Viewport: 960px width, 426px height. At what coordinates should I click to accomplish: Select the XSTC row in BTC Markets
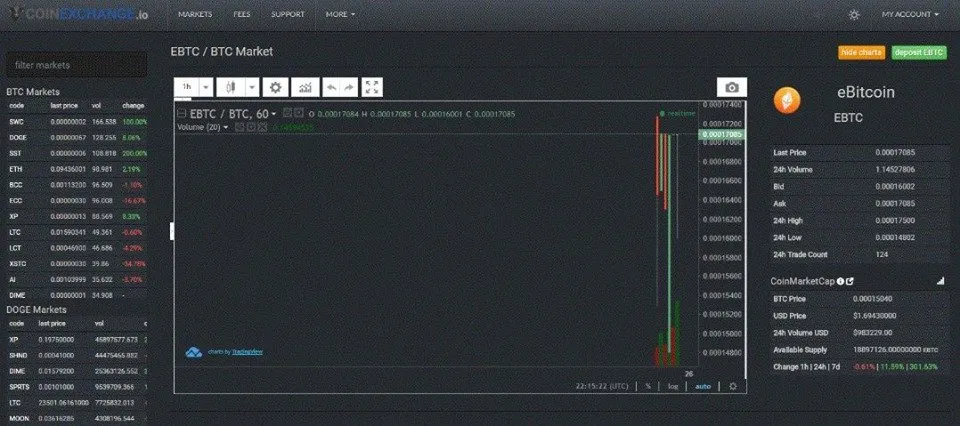(77, 264)
